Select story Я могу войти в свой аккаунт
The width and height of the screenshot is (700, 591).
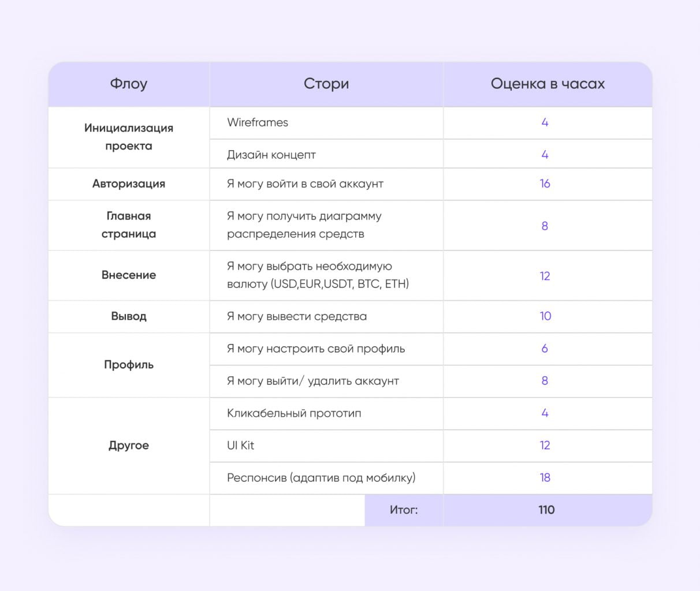coord(305,184)
